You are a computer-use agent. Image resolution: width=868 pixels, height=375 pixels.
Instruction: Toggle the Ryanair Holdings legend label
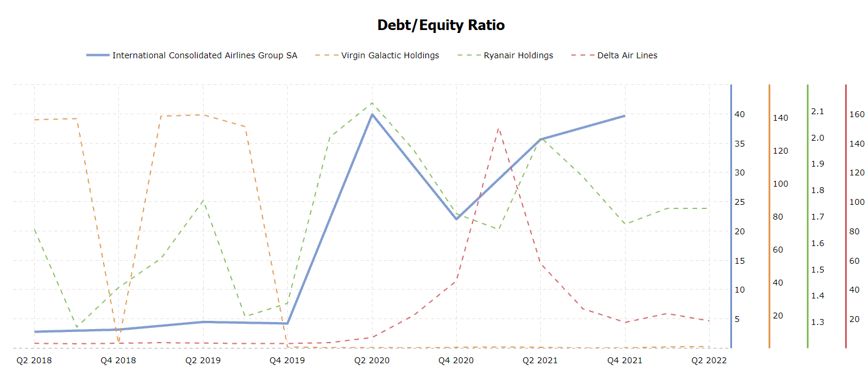[x=518, y=55]
